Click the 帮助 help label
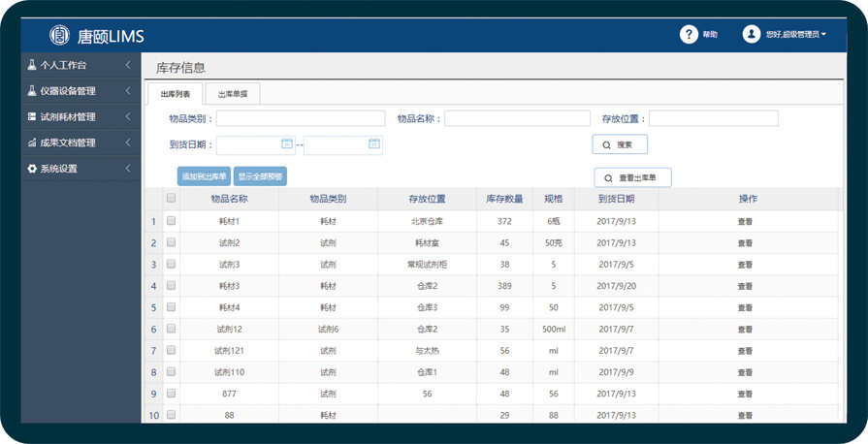 pyautogui.click(x=710, y=34)
